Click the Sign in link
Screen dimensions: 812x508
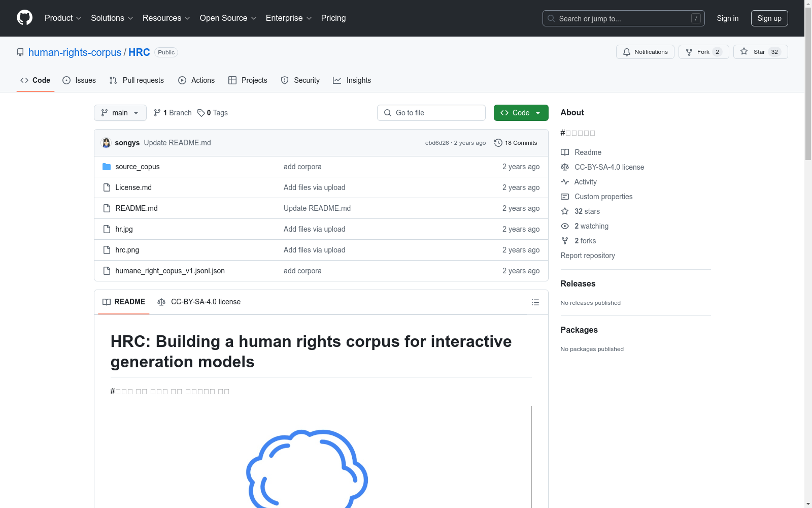[728, 18]
